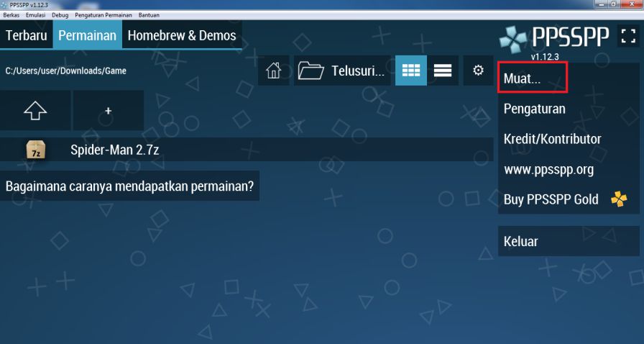
Task: Go to the home folder icon
Action: 273,71
